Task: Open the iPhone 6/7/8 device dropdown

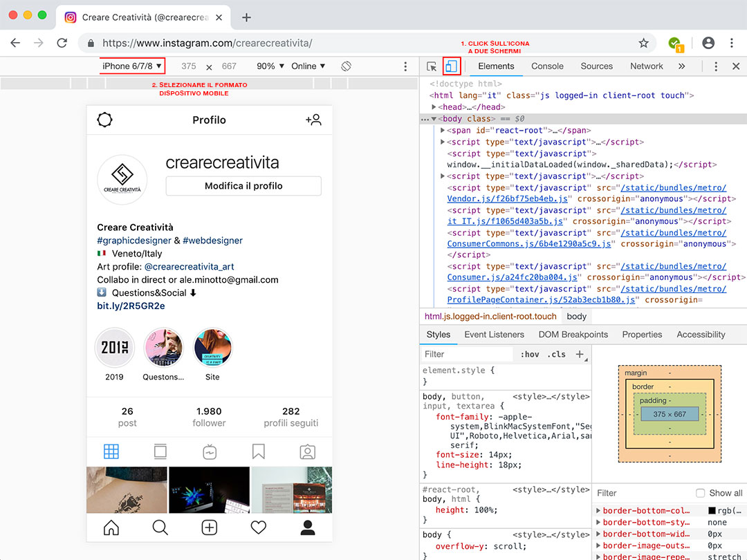Action: click(132, 66)
